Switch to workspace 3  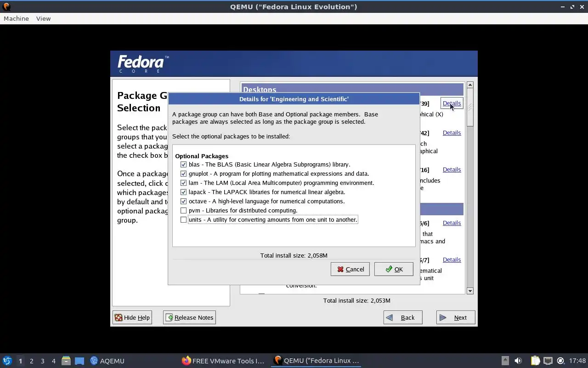coord(42,361)
